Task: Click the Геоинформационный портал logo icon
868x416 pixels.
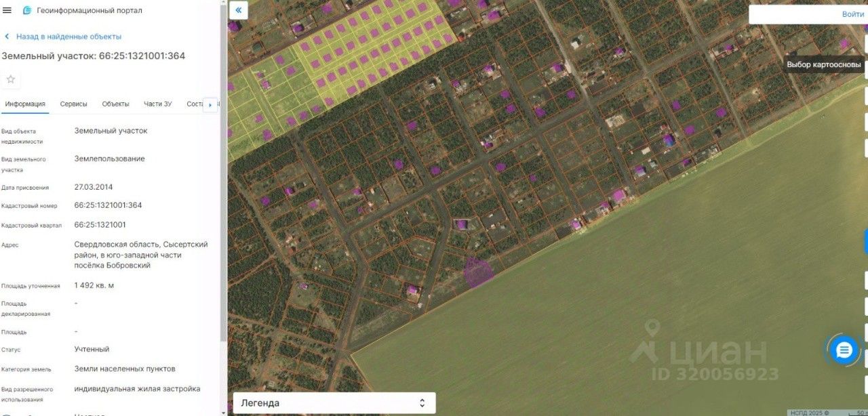Action: 27,10
